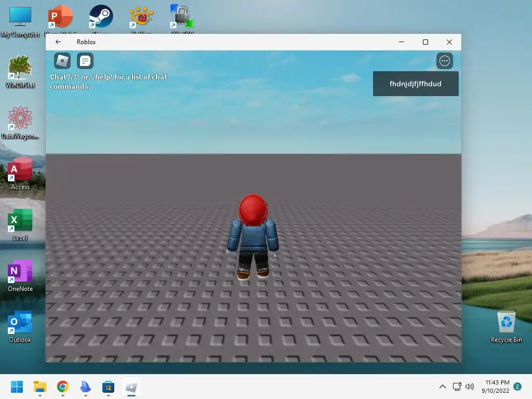Click the Roblox title text
532x399 pixels.
[x=86, y=42]
